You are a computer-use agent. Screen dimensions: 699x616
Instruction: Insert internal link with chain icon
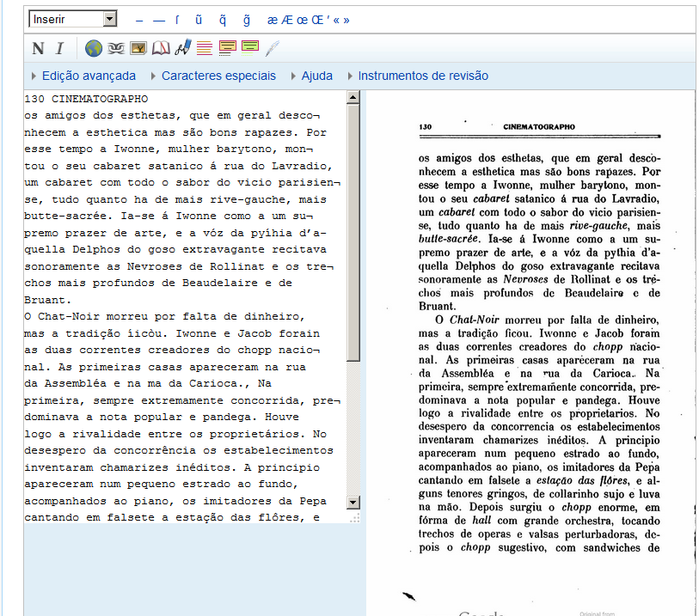tap(116, 48)
